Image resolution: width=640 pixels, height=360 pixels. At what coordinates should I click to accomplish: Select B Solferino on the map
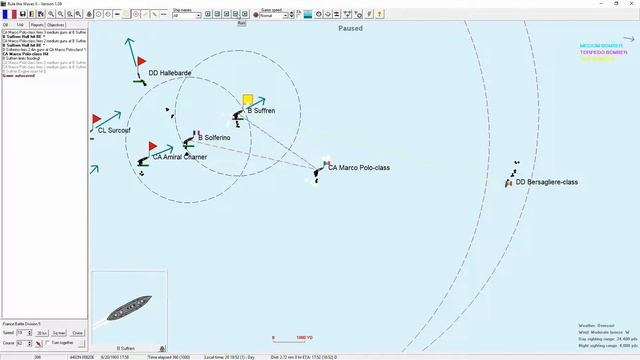pos(188,143)
